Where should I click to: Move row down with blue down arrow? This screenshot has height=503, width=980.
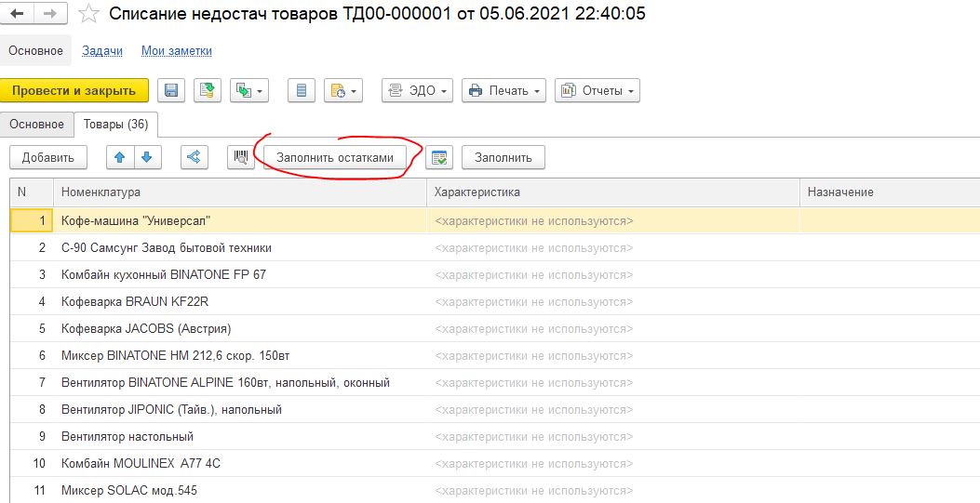point(147,157)
